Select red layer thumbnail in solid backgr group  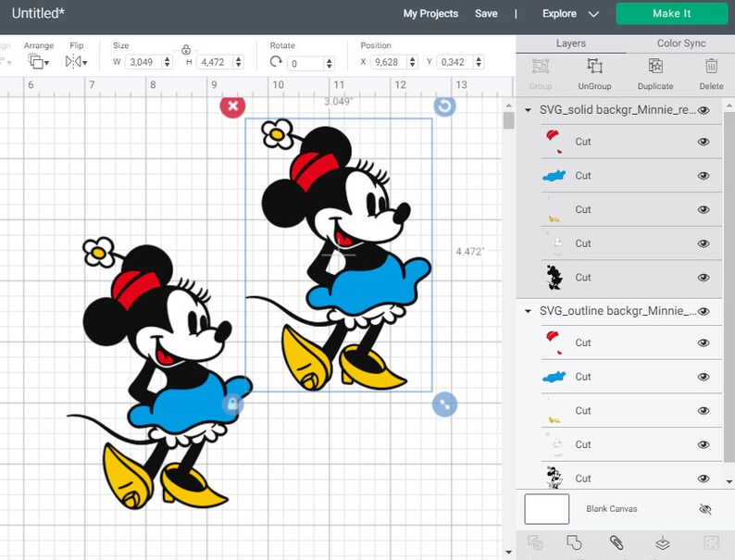554,142
